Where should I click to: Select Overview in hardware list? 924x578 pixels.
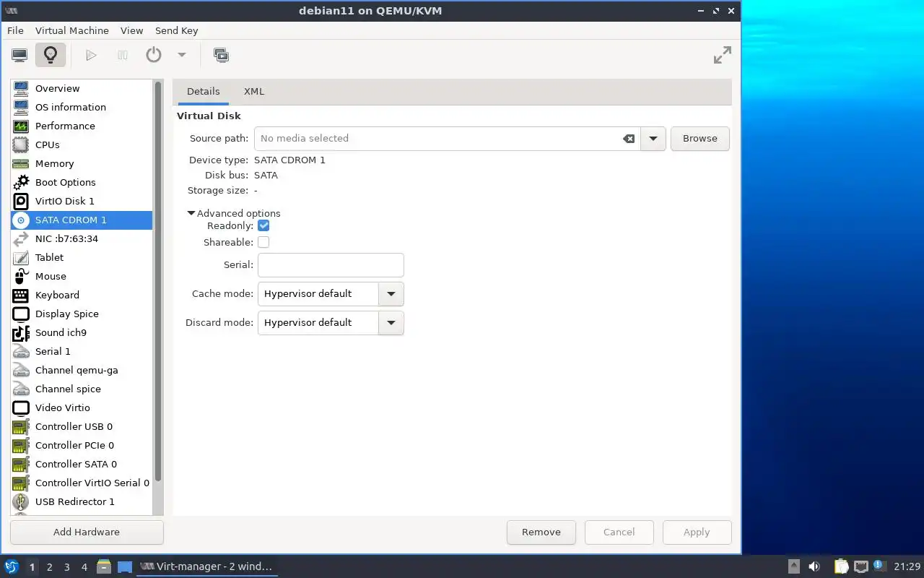tap(82, 88)
